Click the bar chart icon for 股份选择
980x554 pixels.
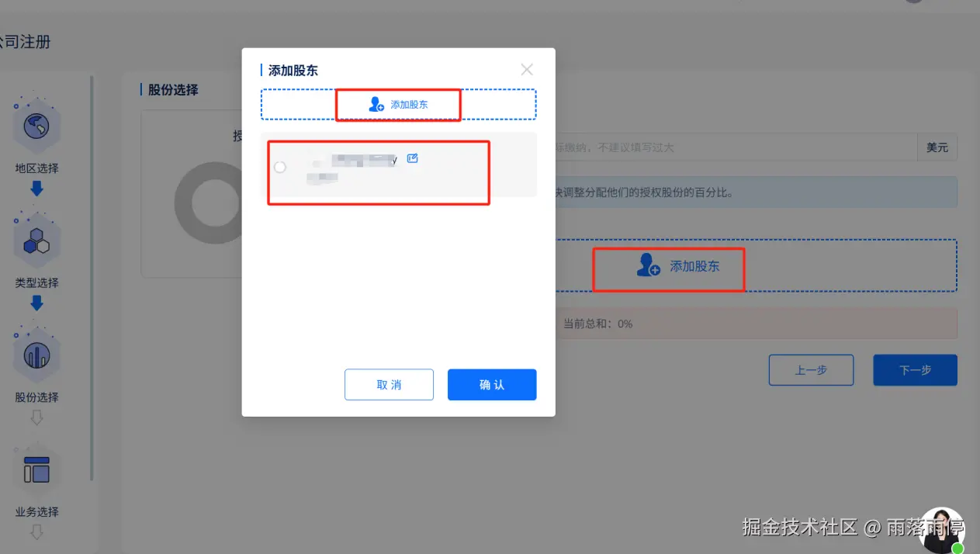(x=36, y=355)
